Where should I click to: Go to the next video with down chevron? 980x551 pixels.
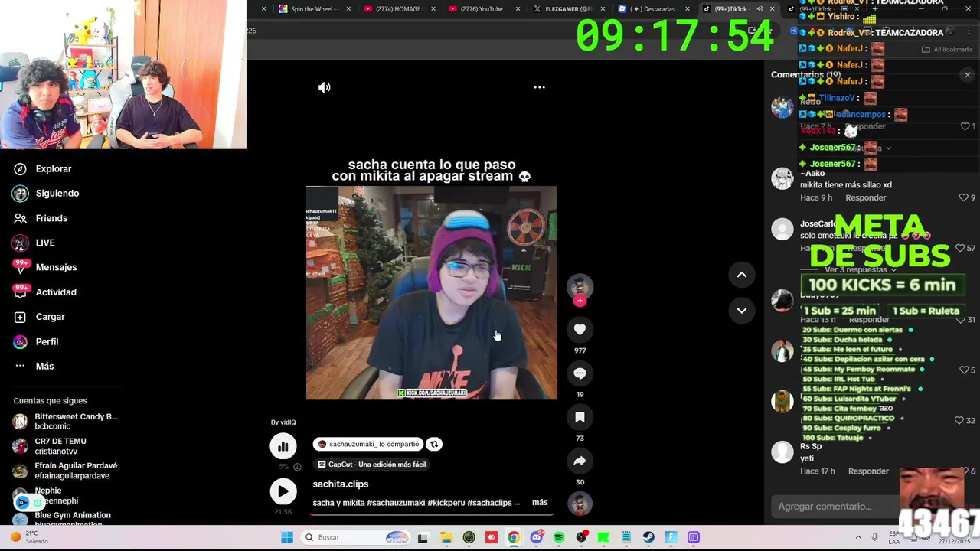pyautogui.click(x=741, y=310)
